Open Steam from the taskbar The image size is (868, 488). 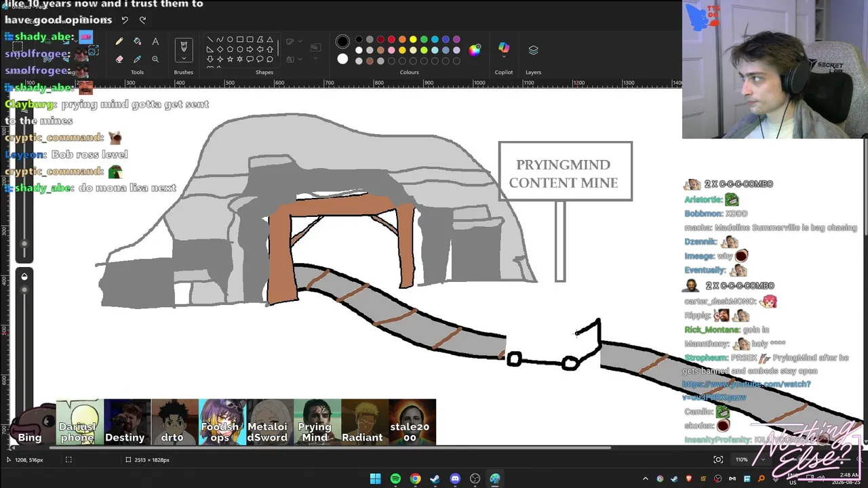point(435,479)
